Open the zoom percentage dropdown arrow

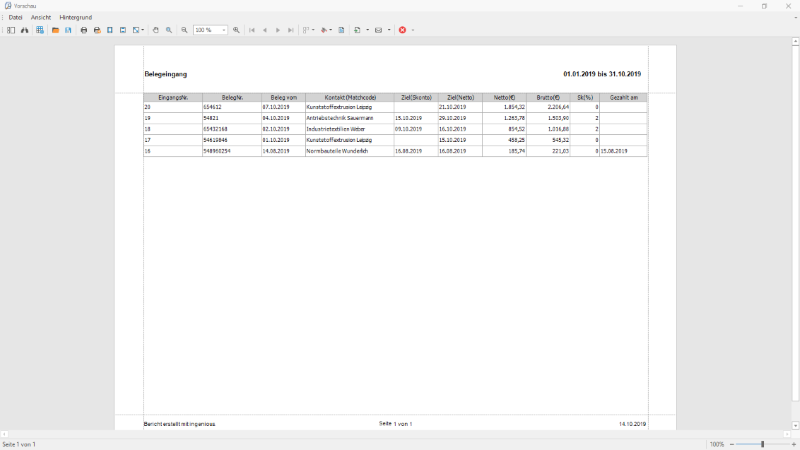point(224,30)
